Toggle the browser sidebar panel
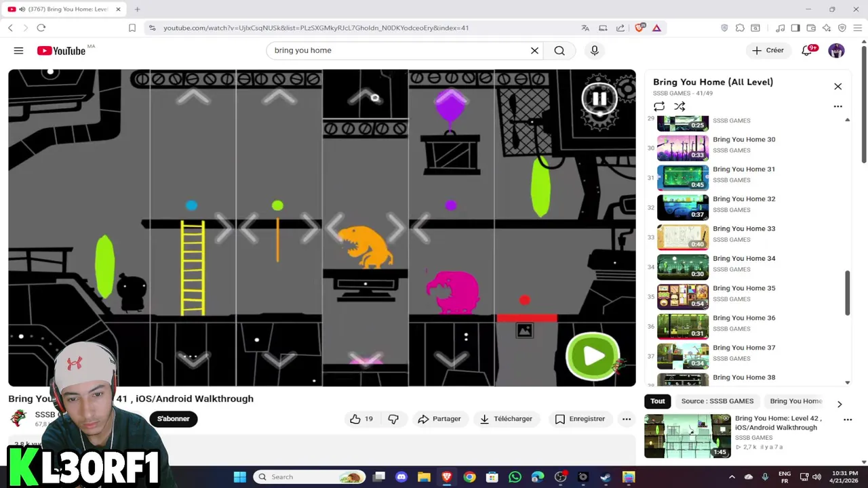Viewport: 868px width, 488px height. point(795,28)
